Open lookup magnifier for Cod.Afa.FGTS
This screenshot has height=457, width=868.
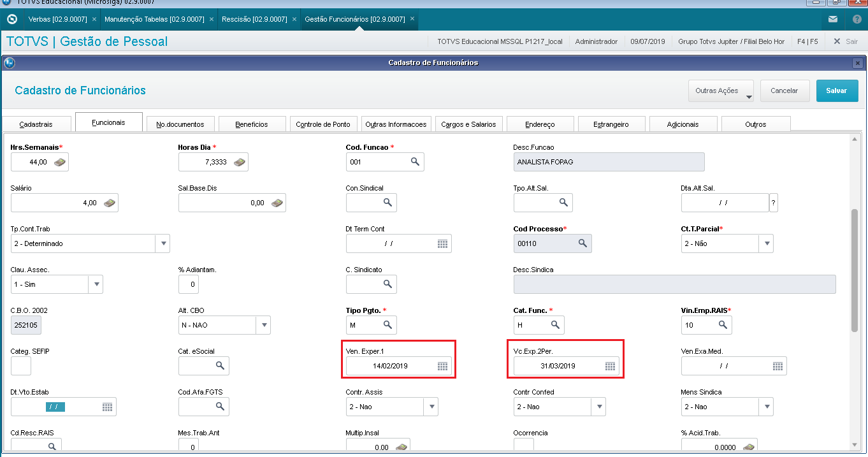pyautogui.click(x=220, y=407)
